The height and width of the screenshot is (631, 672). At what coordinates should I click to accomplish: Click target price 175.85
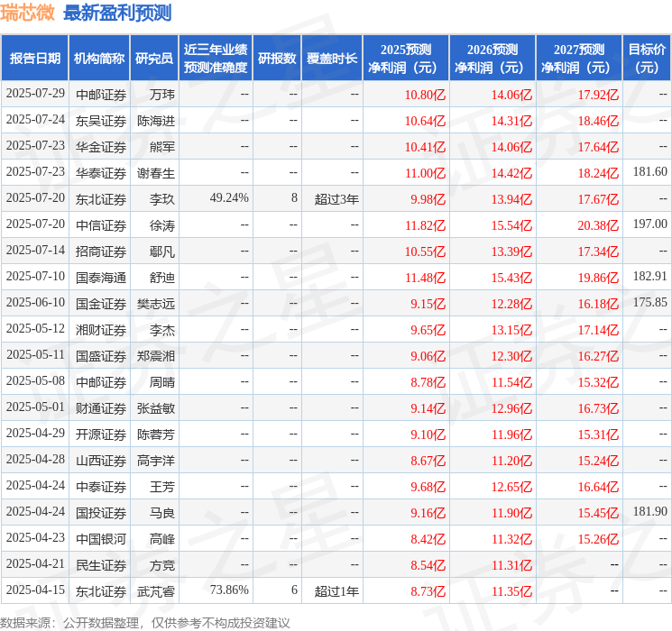pos(650,303)
